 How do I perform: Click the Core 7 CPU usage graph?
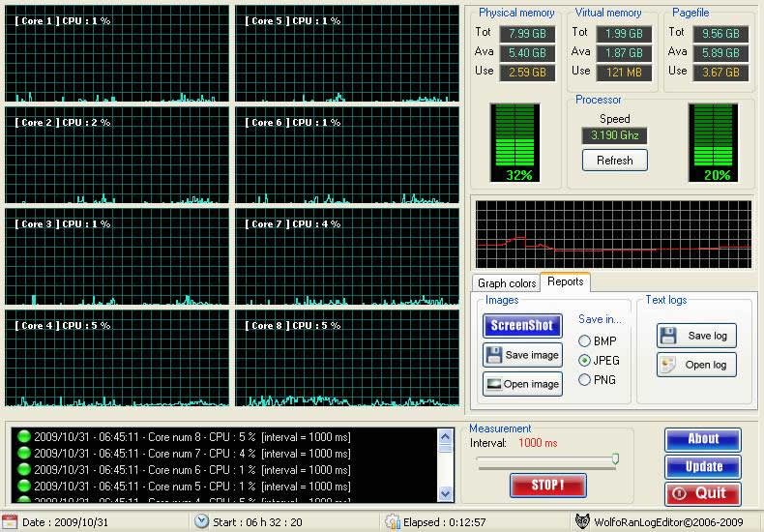click(347, 256)
